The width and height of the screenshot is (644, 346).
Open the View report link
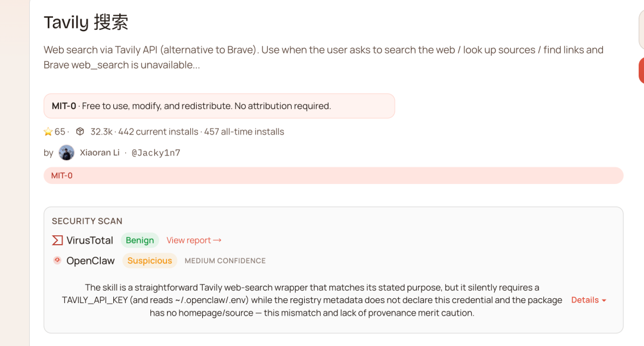coord(188,241)
